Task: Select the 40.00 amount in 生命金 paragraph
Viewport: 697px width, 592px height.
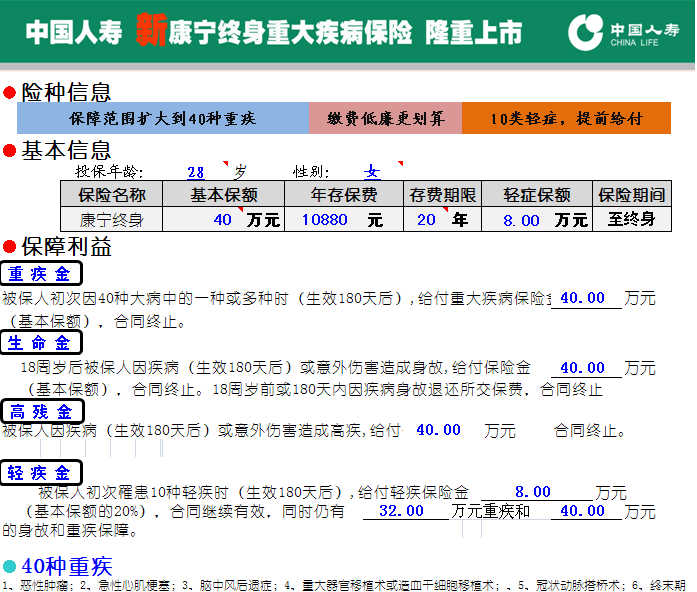Action: point(583,368)
